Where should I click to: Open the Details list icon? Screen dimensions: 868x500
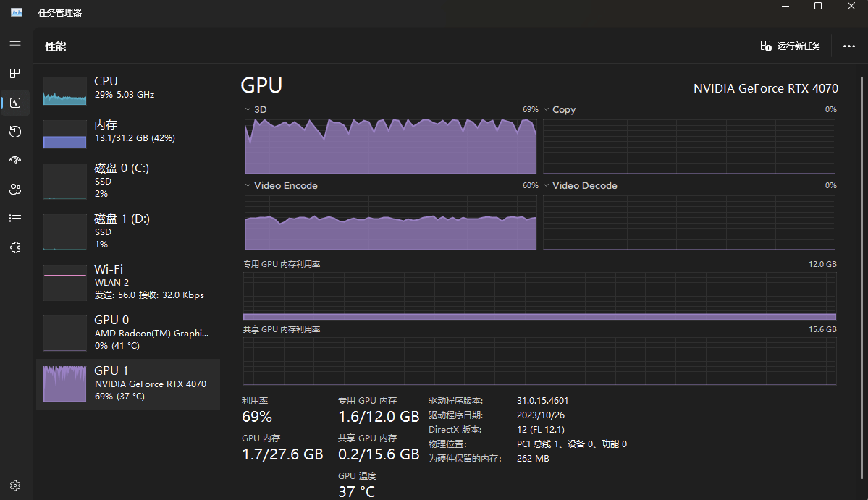[15, 219]
